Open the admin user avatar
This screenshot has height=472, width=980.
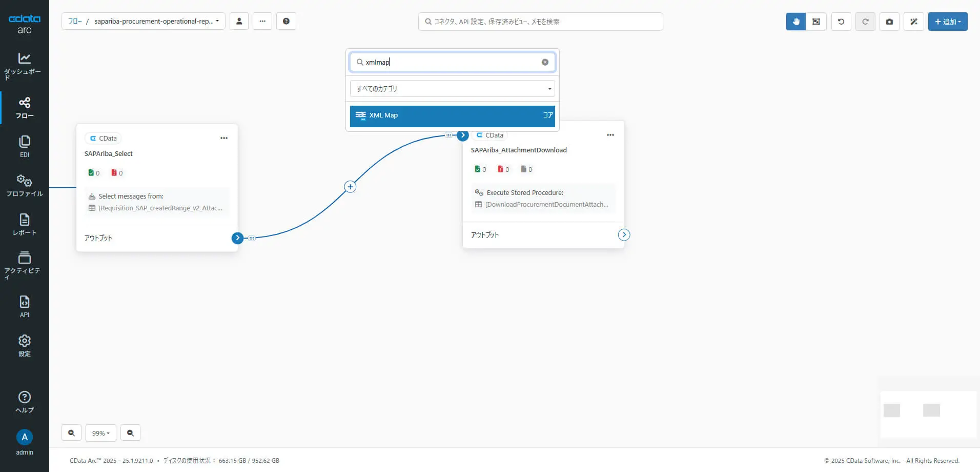25,438
